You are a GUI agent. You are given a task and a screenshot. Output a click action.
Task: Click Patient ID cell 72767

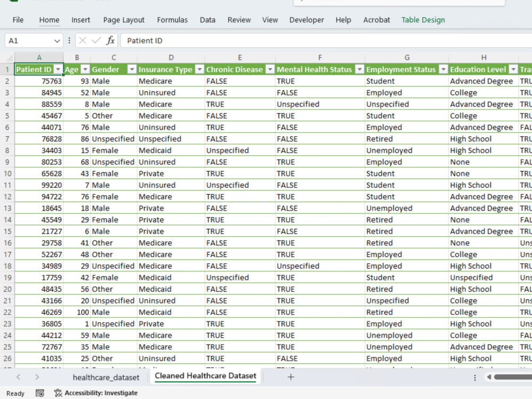tap(39, 347)
